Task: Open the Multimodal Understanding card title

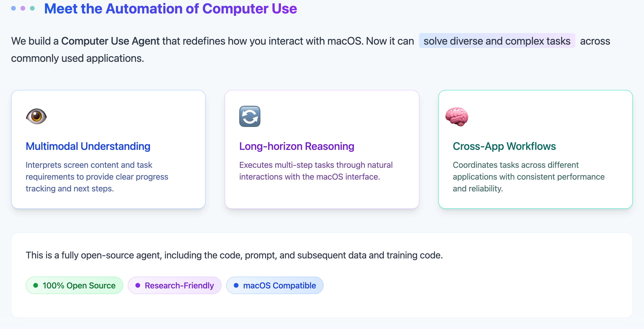Action: click(88, 146)
